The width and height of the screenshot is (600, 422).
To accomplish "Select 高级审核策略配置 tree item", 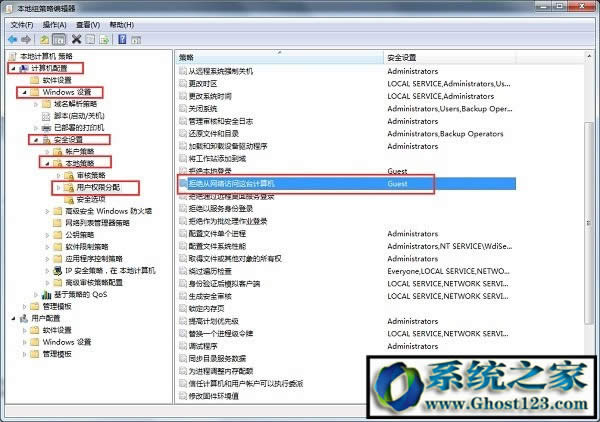I will pyautogui.click(x=94, y=283).
